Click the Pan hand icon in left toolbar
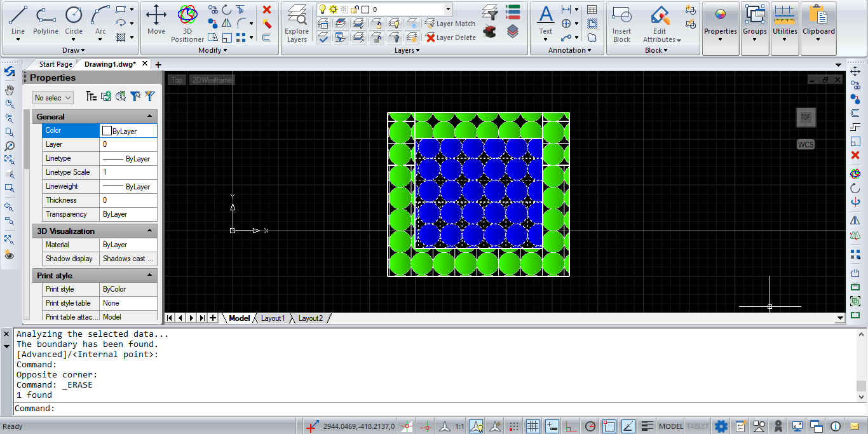The height and width of the screenshot is (434, 868). click(10, 90)
